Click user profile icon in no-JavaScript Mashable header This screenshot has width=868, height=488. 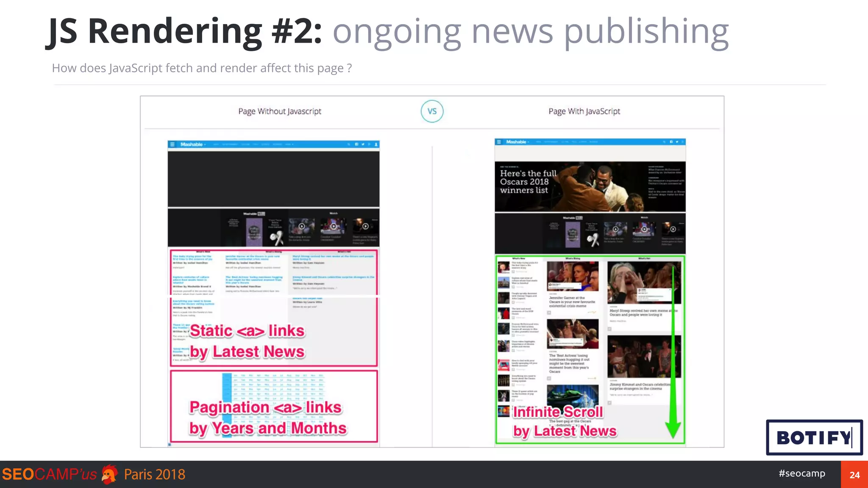[x=376, y=144]
